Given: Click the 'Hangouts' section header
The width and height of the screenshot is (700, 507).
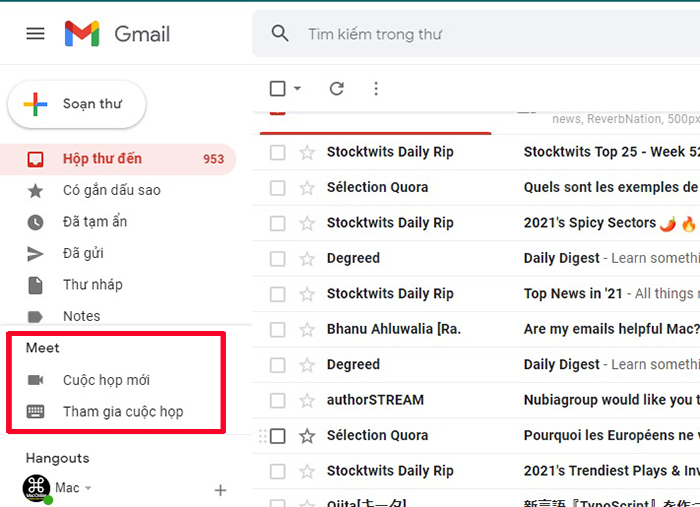Looking at the screenshot, I should pos(58,458).
